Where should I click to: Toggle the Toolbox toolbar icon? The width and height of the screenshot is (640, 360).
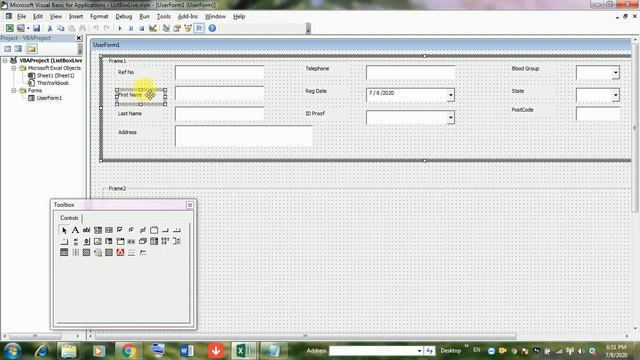click(x=199, y=28)
